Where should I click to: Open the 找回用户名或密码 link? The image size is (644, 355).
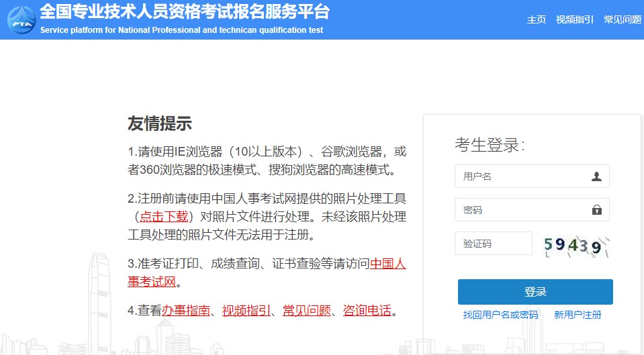click(500, 315)
